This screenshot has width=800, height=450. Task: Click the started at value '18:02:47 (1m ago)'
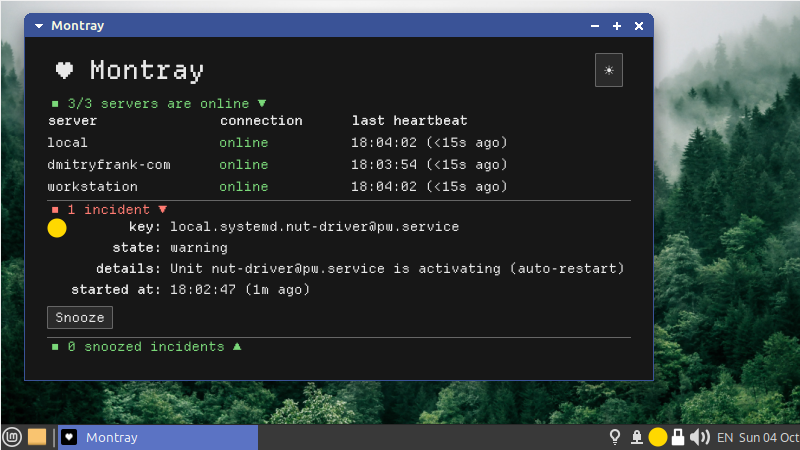(x=240, y=290)
